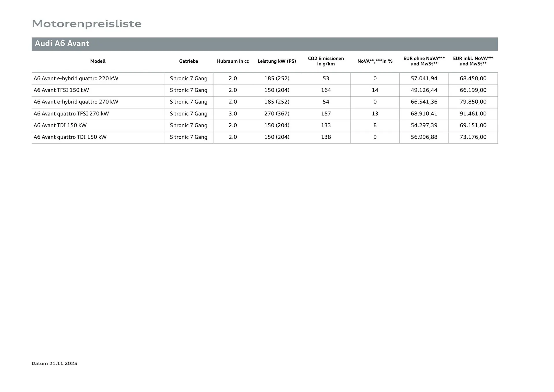Select the A6 Avant quattro TDI 150 kW model name
Image resolution: width=554 pixels, height=392 pixels.
point(70,137)
